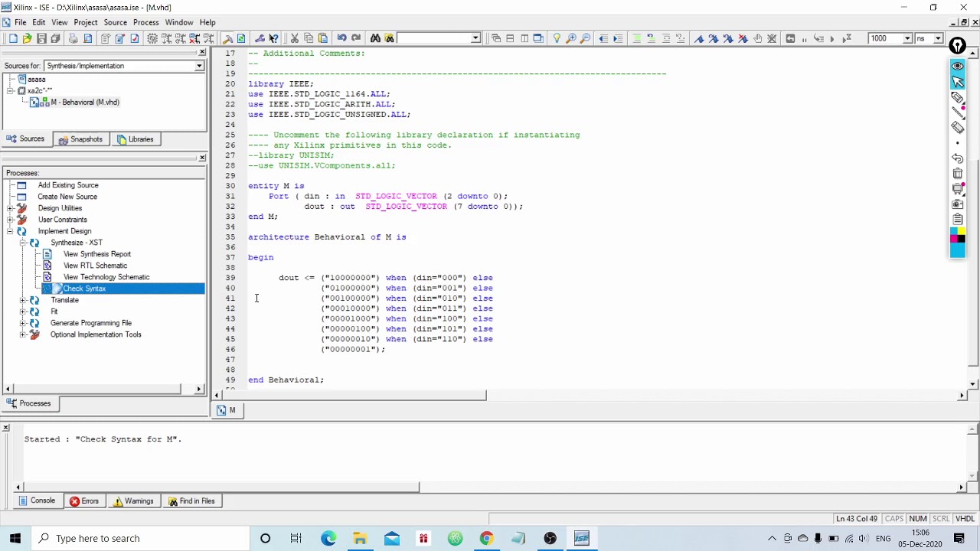The image size is (980, 551).
Task: Click the Zoom In magnifier icon
Action: [x=571, y=38]
